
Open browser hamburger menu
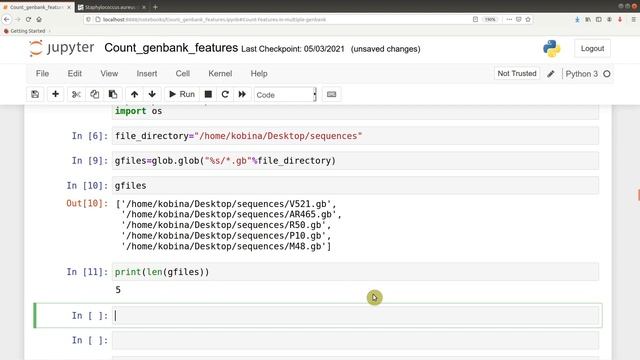pos(633,19)
